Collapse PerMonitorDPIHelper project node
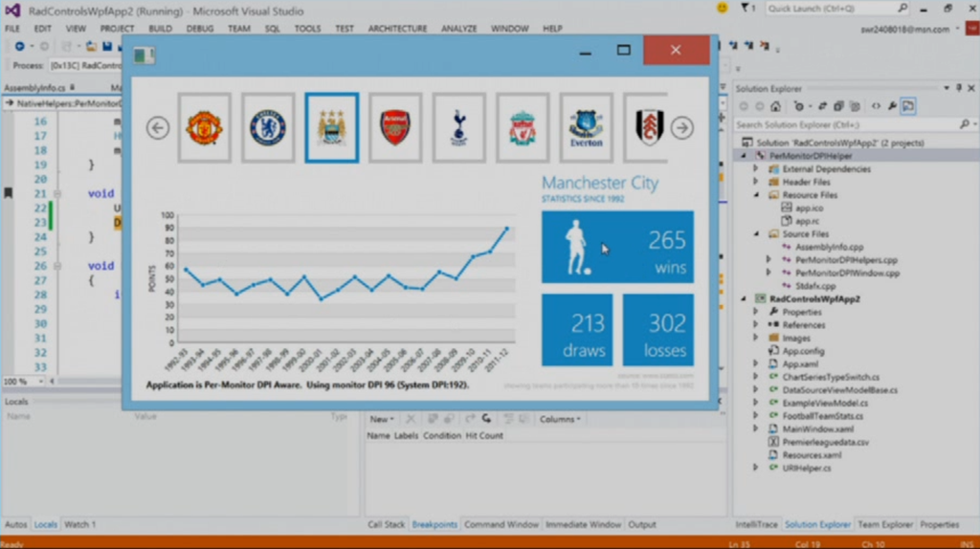This screenshot has height=549, width=980. click(x=743, y=156)
